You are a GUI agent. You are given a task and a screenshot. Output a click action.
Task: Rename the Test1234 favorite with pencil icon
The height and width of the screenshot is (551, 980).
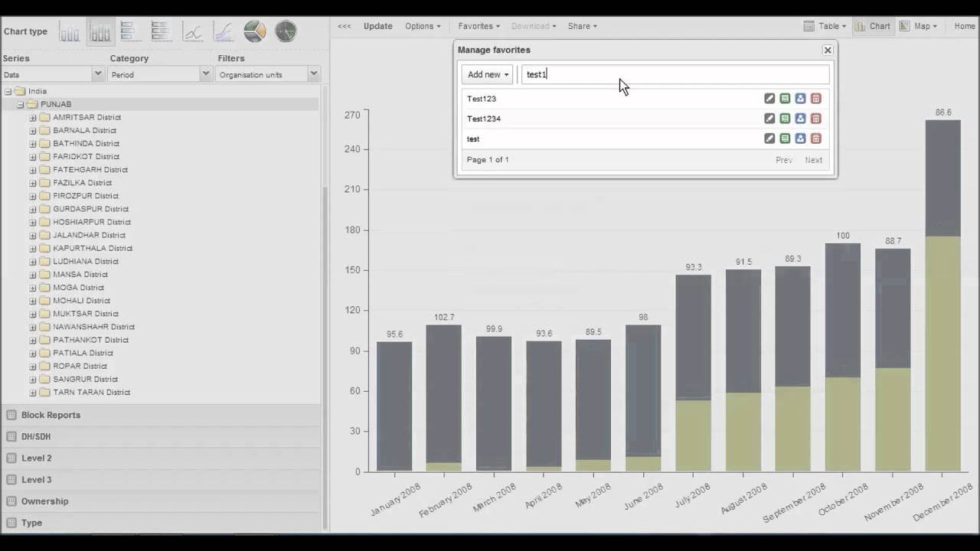click(x=769, y=119)
